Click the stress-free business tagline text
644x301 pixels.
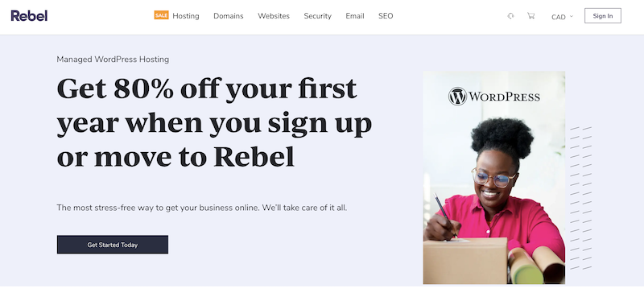(x=202, y=208)
